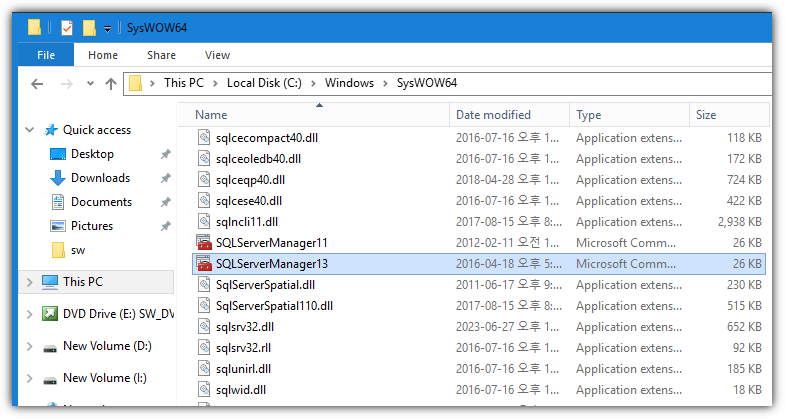Switch to the View ribbon tab

(x=217, y=55)
